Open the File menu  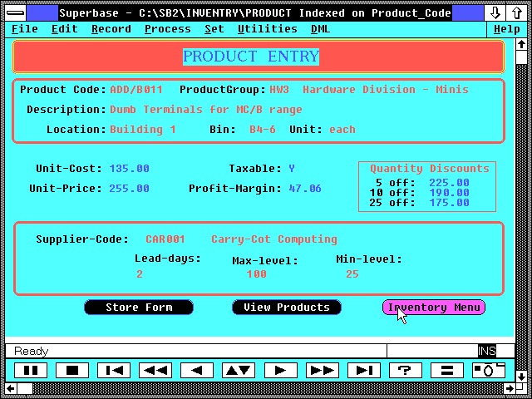24,29
